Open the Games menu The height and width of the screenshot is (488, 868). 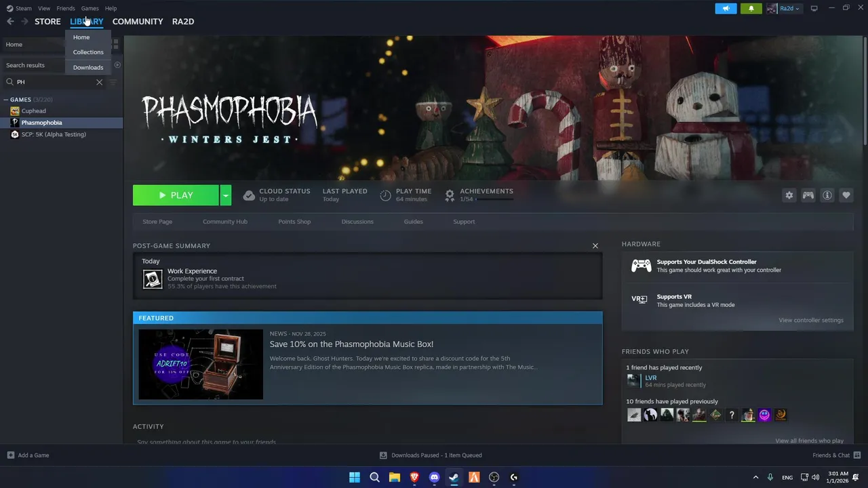click(x=90, y=8)
